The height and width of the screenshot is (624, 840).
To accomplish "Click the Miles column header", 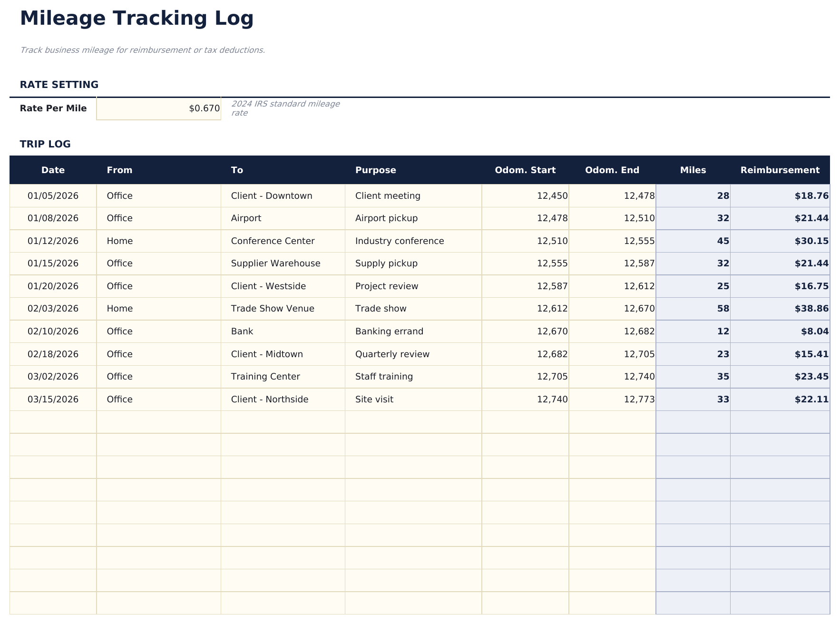I will point(693,170).
